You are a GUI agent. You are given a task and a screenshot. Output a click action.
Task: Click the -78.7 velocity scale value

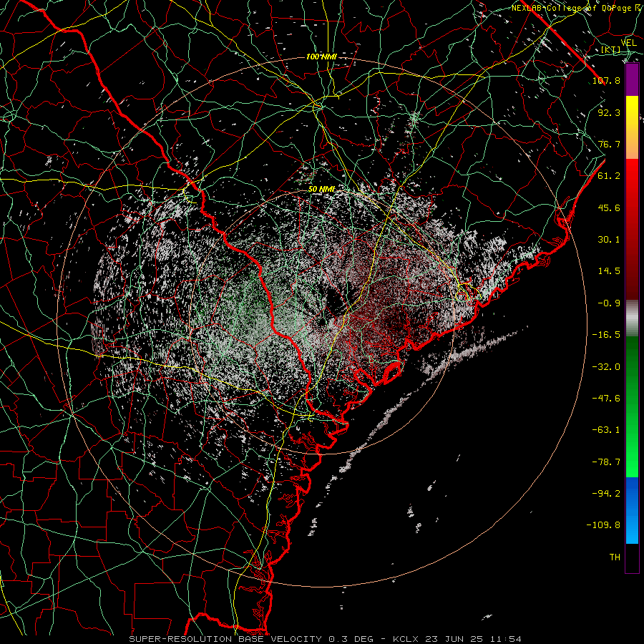coord(606,462)
